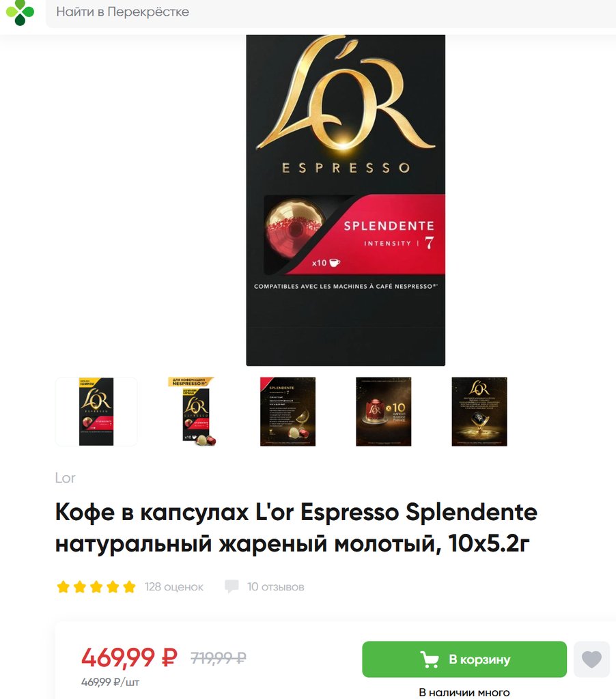Focus the 'Найти в Перекрёстке' search field
This screenshot has height=699, width=616.
click(x=331, y=12)
